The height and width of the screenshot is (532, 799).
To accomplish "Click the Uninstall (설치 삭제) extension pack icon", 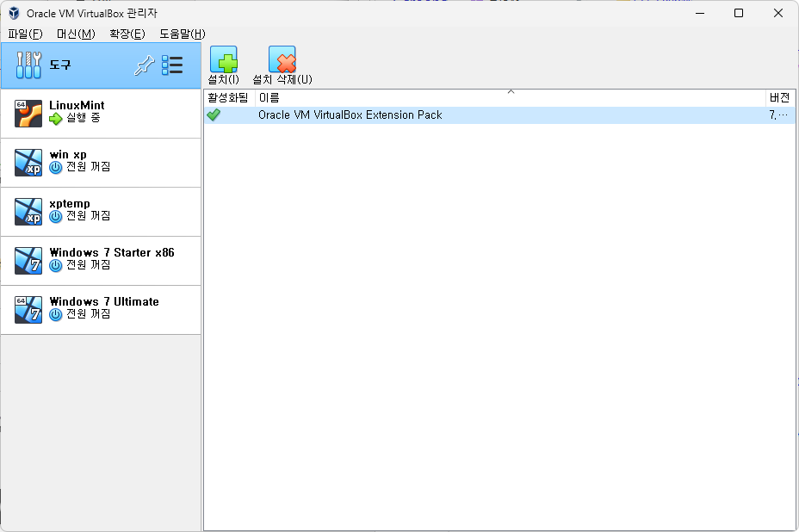I will coord(282,59).
